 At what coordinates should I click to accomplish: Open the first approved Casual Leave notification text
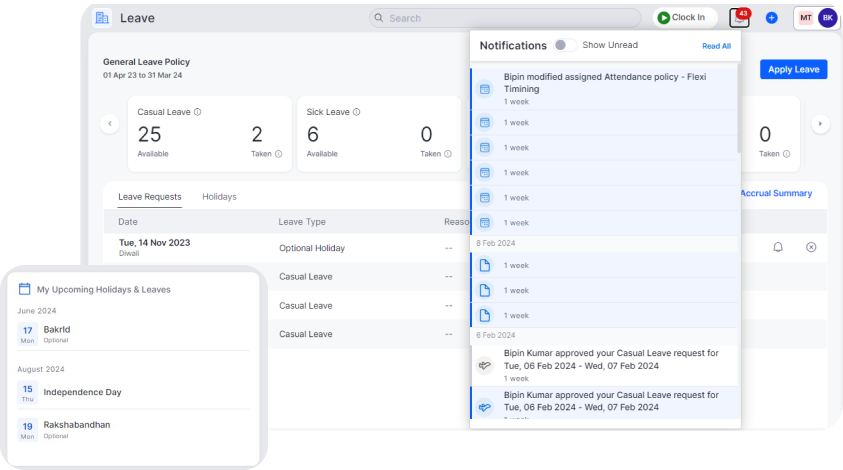point(611,359)
